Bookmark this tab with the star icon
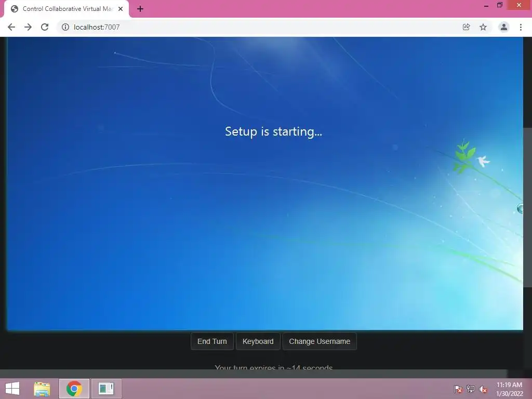The height and width of the screenshot is (399, 532). (483, 27)
